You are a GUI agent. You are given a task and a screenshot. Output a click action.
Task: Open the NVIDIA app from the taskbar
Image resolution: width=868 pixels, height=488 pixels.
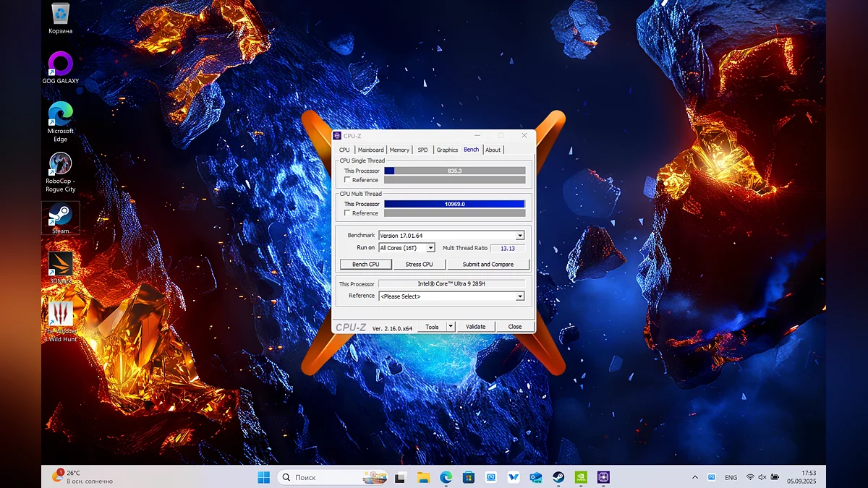tap(581, 477)
